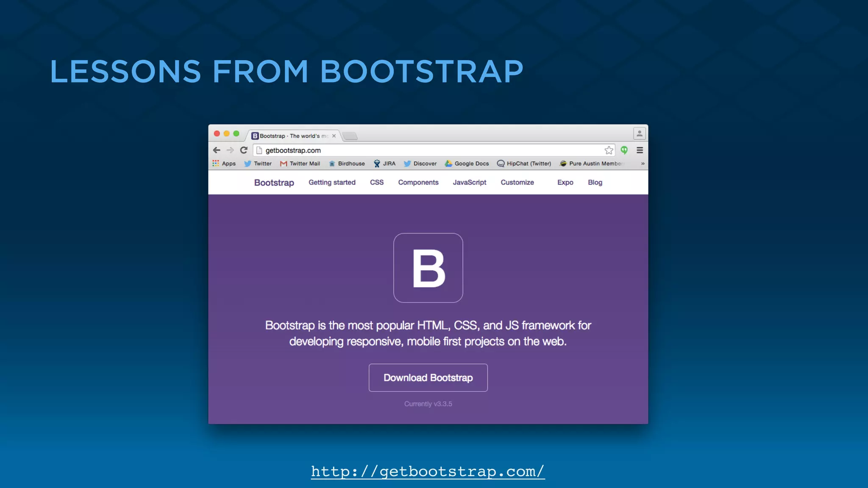Open the Google Docs bookmark

coord(467,164)
